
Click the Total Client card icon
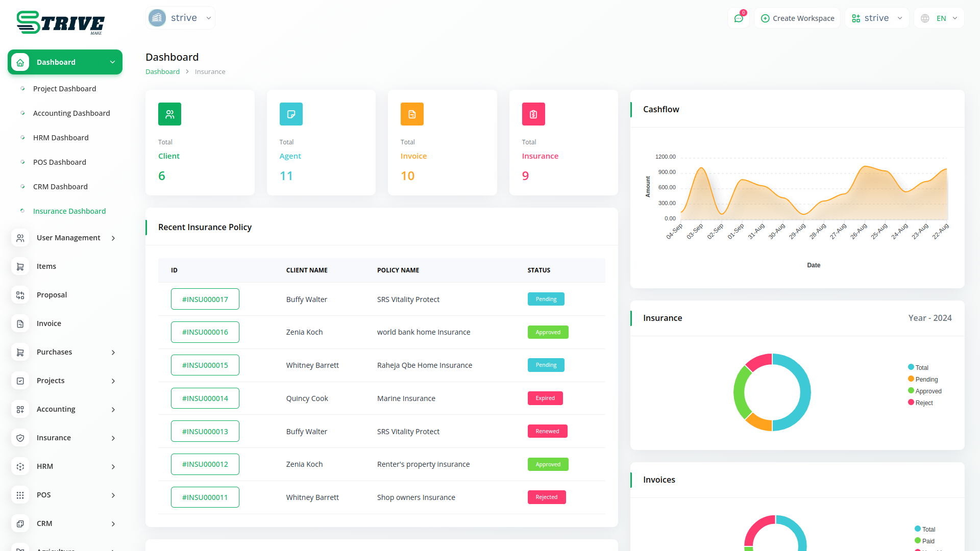(169, 114)
